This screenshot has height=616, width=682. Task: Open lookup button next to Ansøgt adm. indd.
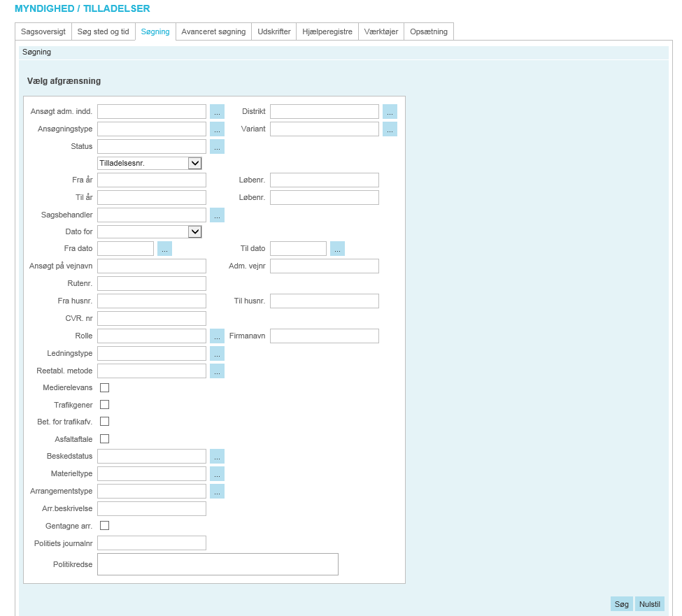[x=217, y=112]
